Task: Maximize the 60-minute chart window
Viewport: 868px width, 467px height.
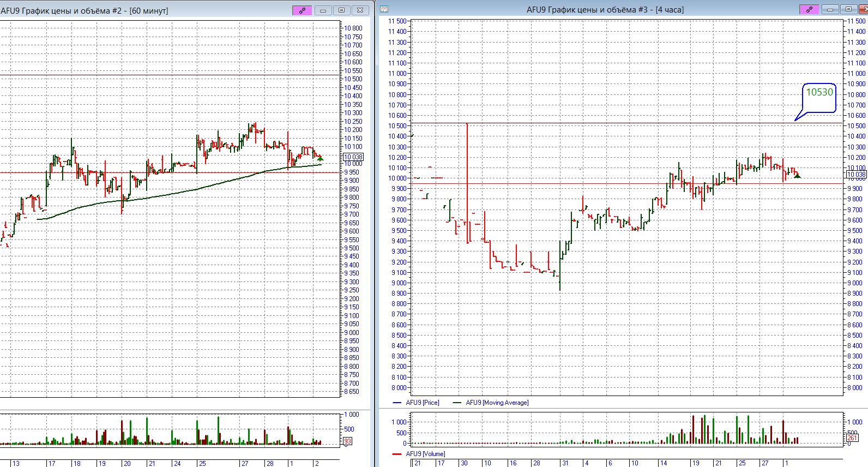Action: pyautogui.click(x=341, y=10)
